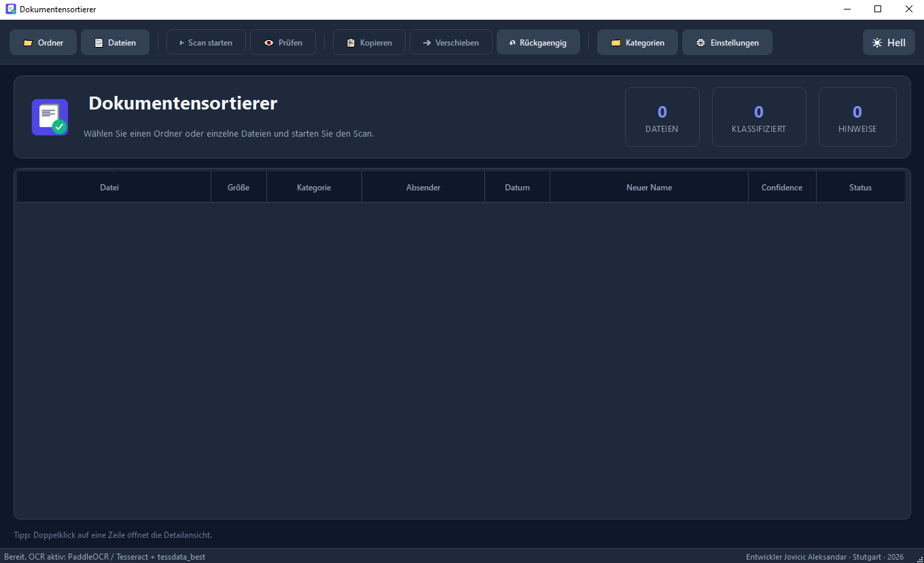Sort by the Datei column header
The height and width of the screenshot is (563, 924).
pyautogui.click(x=113, y=187)
